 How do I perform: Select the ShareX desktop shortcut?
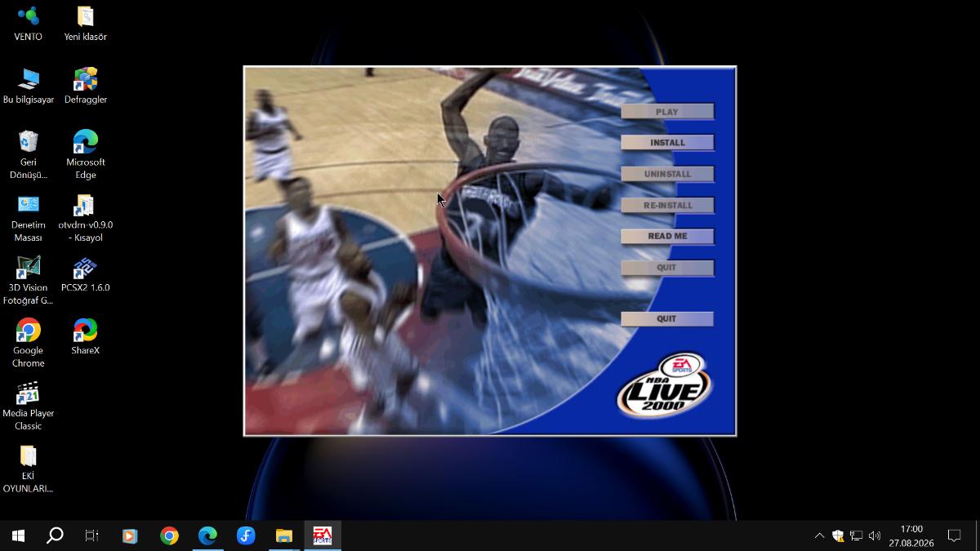[85, 337]
